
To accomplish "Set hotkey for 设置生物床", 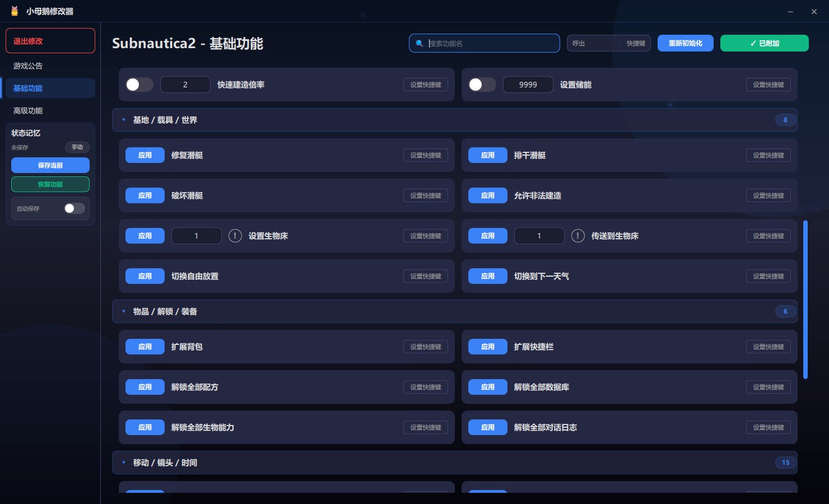I will click(426, 236).
